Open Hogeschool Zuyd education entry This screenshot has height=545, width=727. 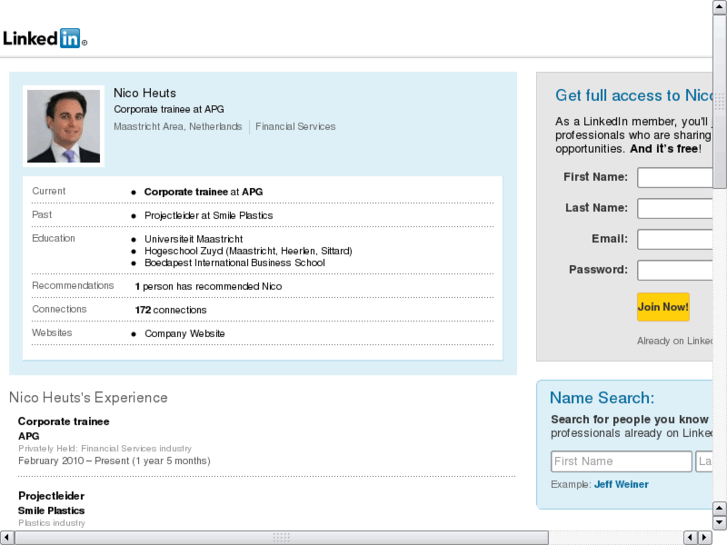click(x=248, y=251)
